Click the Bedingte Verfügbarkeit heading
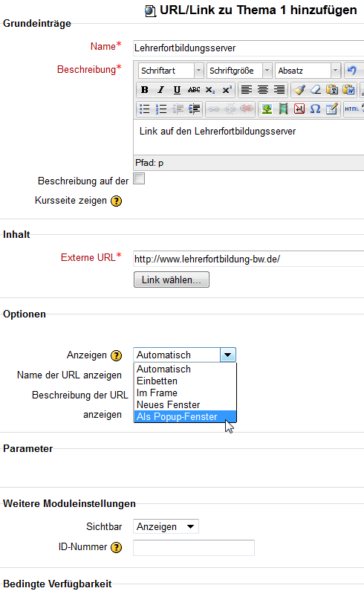Screen dimensions: 364x591 [x=57, y=584]
